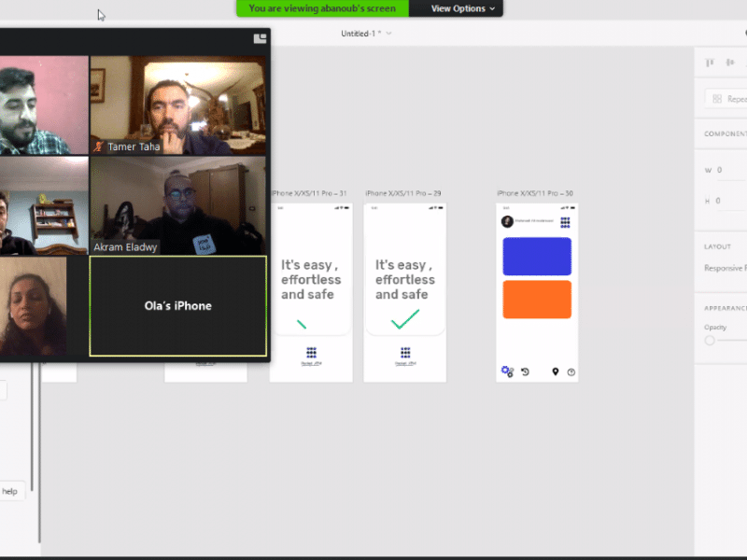This screenshot has height=560, width=747.
Task: Toggle the Responsive Resize option
Action: click(726, 268)
